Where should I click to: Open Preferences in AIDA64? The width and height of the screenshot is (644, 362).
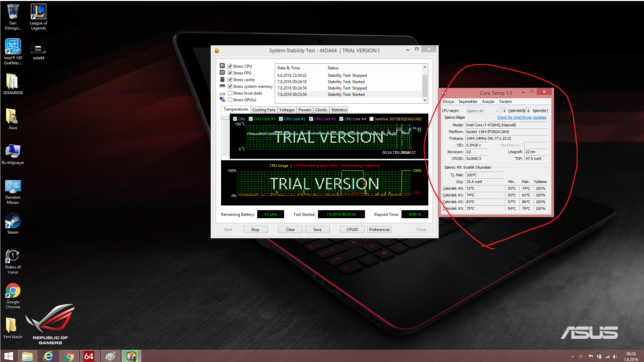click(380, 230)
